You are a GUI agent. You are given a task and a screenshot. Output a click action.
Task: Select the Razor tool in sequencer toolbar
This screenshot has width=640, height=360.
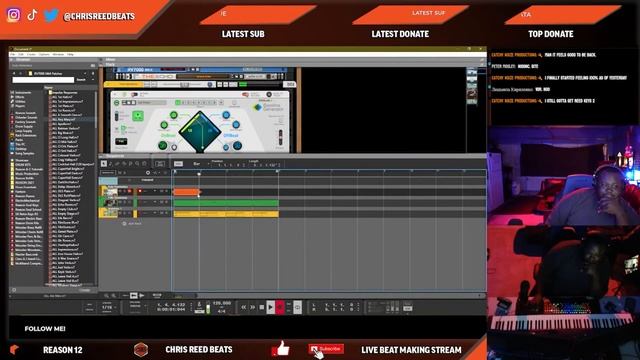124,164
